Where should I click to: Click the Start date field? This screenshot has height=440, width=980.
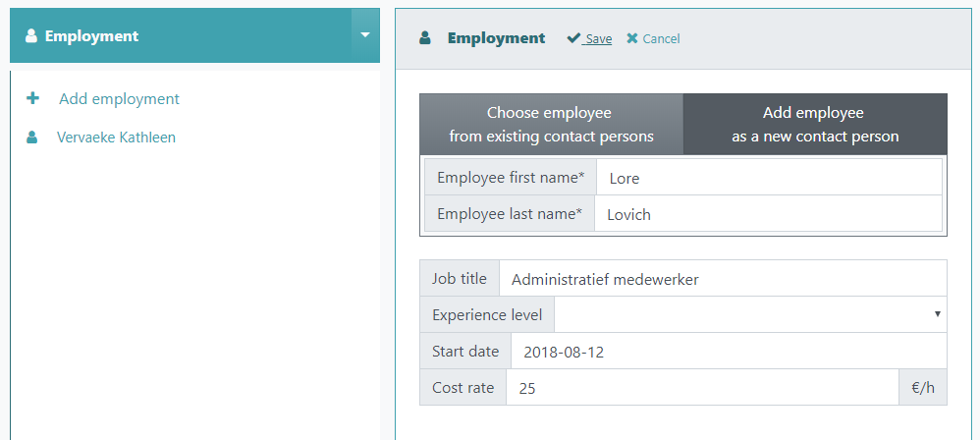729,352
